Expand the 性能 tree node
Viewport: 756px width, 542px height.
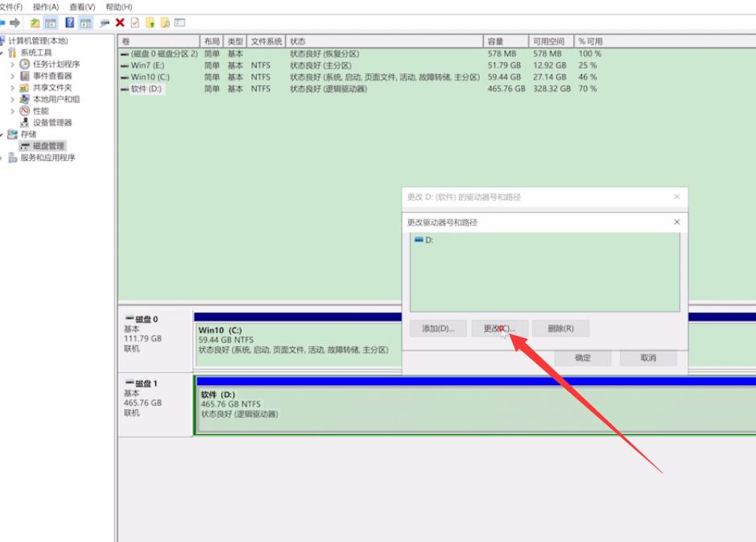tap(13, 111)
